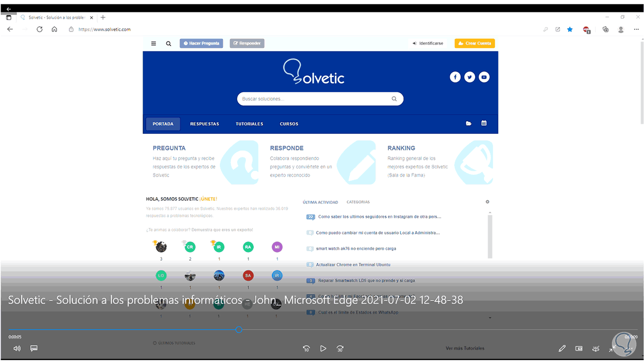The height and width of the screenshot is (363, 644).
Task: Open the Collections icon in Edge
Action: pos(605,29)
